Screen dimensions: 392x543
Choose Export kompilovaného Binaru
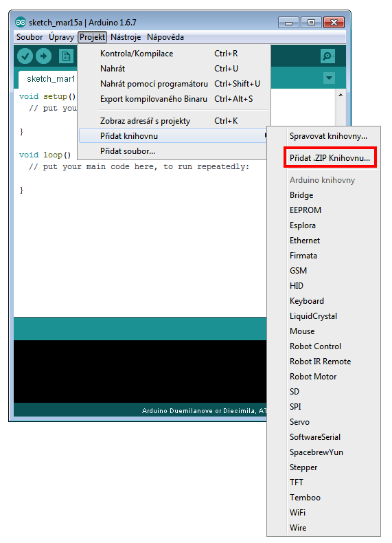[x=174, y=99]
